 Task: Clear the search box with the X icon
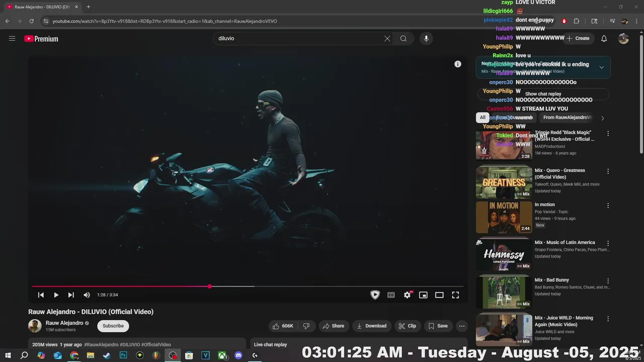(387, 38)
